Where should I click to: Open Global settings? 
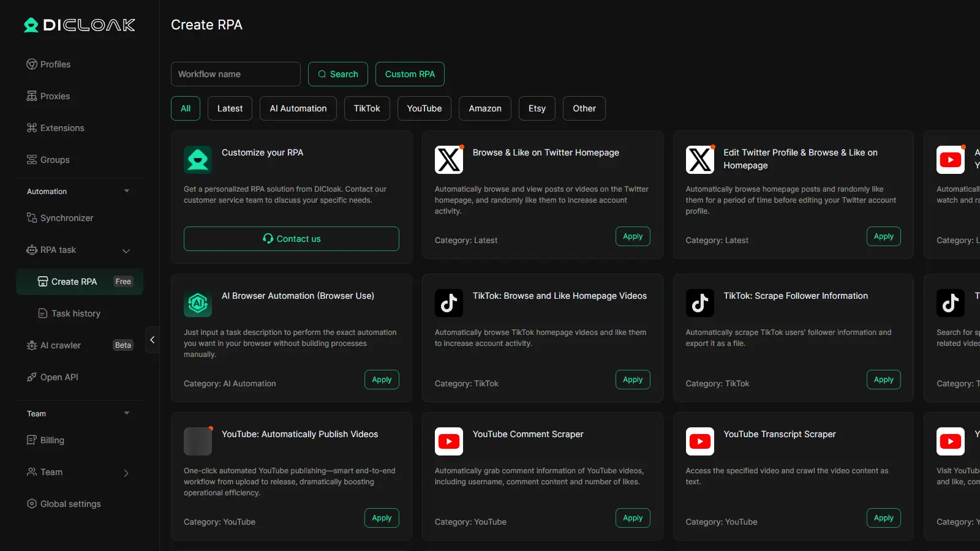coord(70,504)
